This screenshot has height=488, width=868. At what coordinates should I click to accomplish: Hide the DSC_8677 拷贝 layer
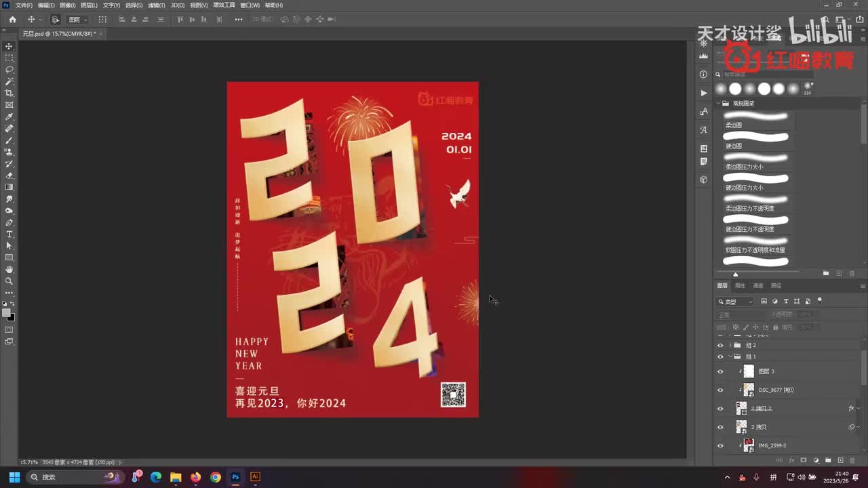click(720, 390)
